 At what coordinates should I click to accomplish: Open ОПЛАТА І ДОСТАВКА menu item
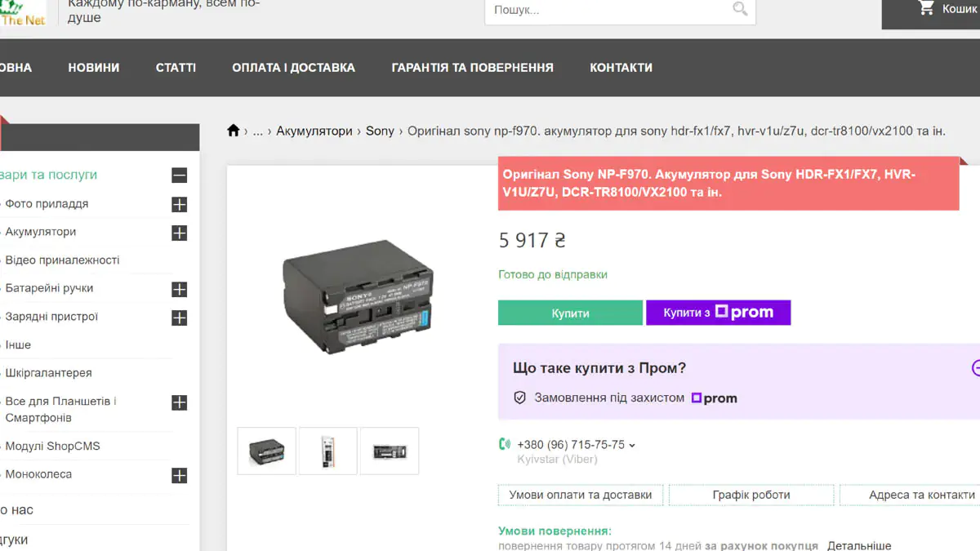tap(293, 68)
